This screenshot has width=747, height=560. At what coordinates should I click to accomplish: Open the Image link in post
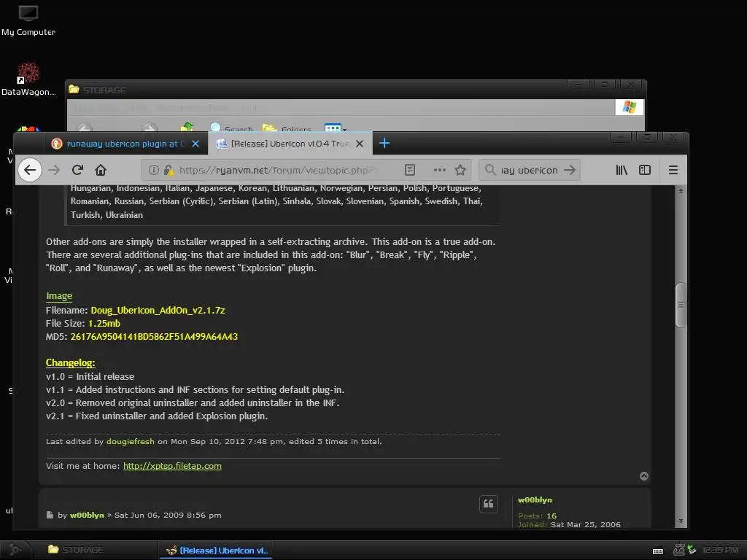point(59,296)
